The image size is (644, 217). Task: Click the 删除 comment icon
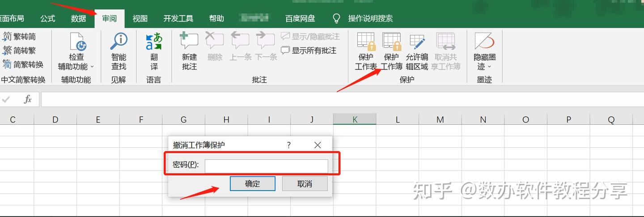pos(215,41)
